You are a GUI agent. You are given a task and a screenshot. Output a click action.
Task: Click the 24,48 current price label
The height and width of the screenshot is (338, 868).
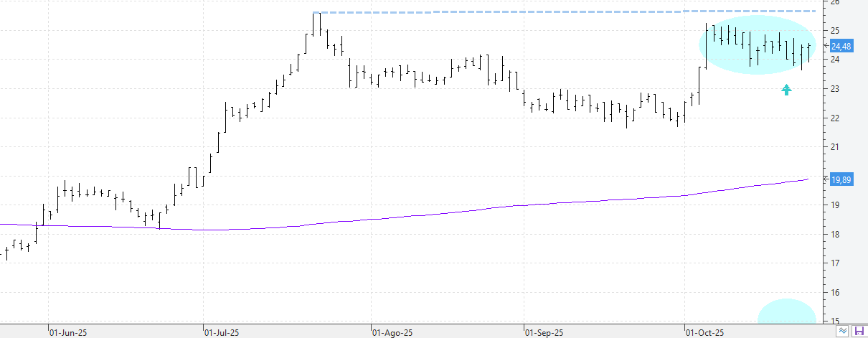point(841,46)
